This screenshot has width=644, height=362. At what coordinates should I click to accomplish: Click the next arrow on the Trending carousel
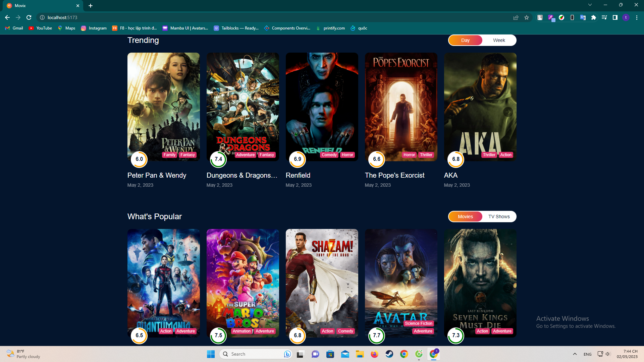coord(508,112)
